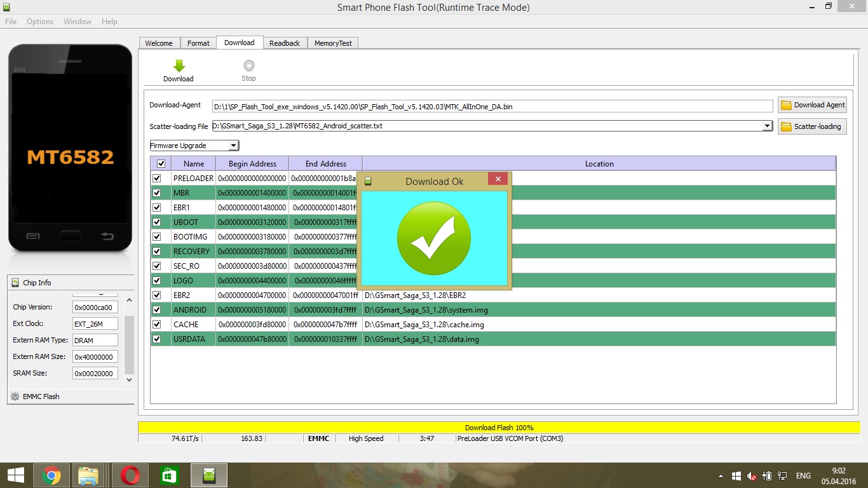The image size is (868, 488).
Task: Click the Download-Agent path input field
Action: pyautogui.click(x=492, y=107)
